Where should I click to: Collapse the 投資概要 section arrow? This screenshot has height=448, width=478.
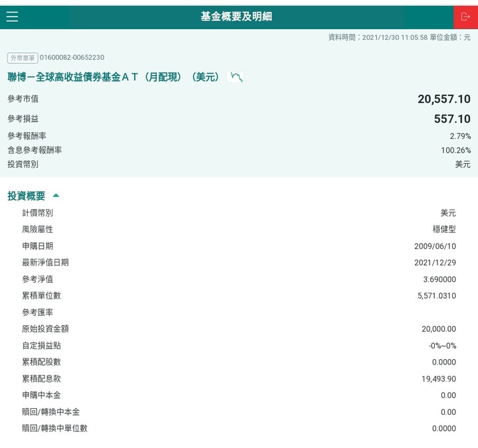click(x=56, y=195)
